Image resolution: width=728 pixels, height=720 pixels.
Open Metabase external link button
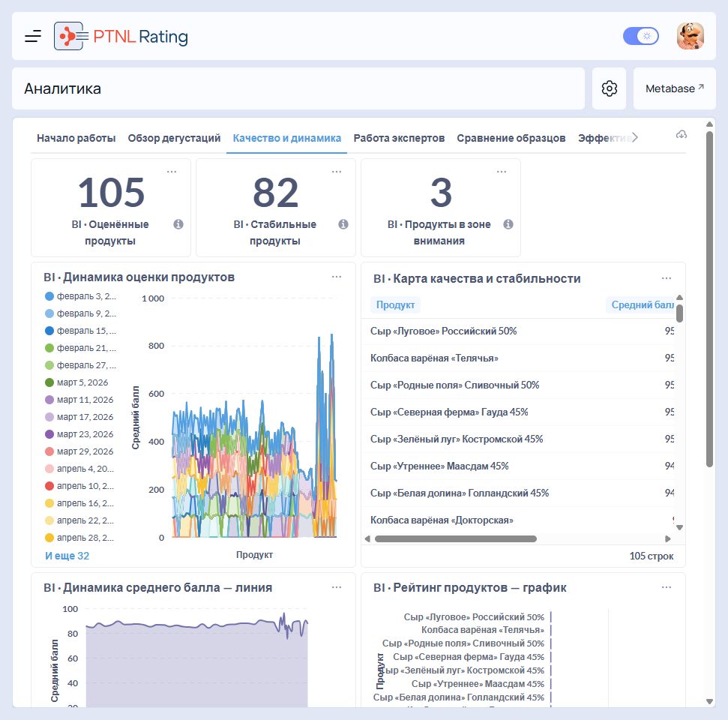[674, 88]
